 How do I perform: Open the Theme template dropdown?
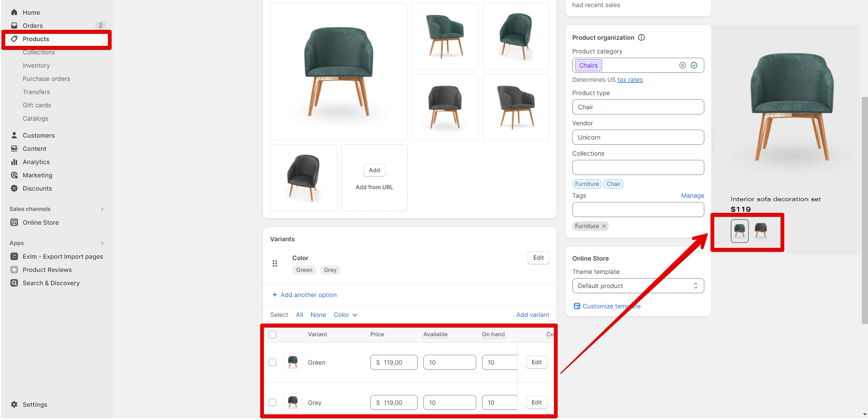pyautogui.click(x=638, y=286)
